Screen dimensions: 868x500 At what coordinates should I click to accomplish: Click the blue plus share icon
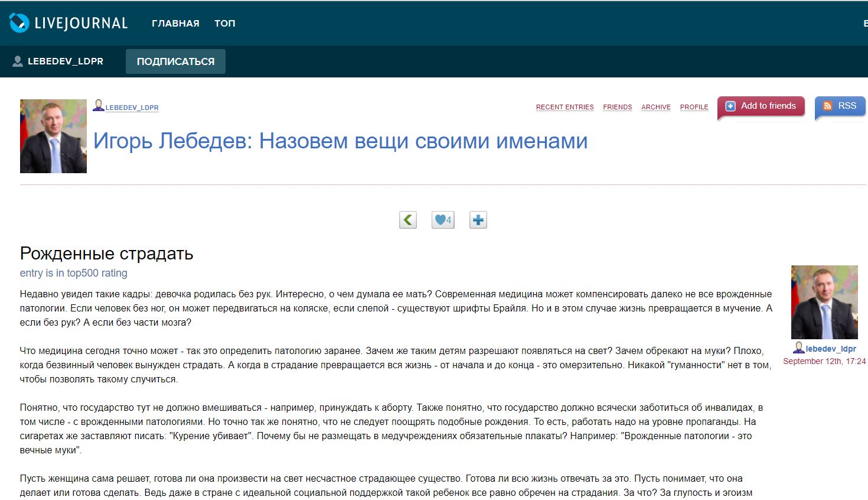(x=478, y=220)
